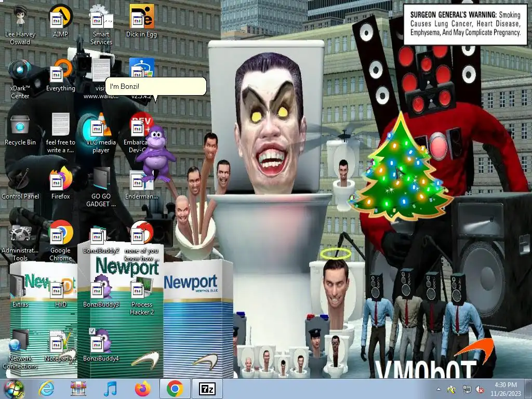Open the Recycle Bin
This screenshot has height=399, width=532.
point(20,129)
